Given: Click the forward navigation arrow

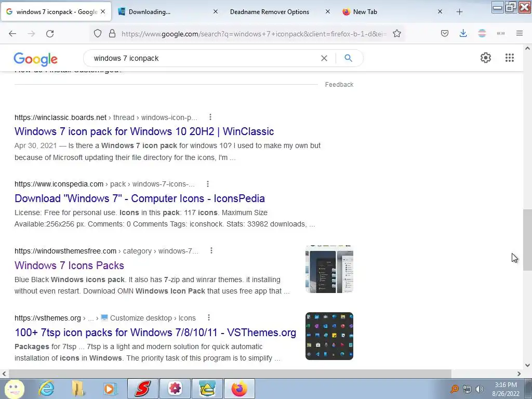Looking at the screenshot, I should click(x=31, y=34).
